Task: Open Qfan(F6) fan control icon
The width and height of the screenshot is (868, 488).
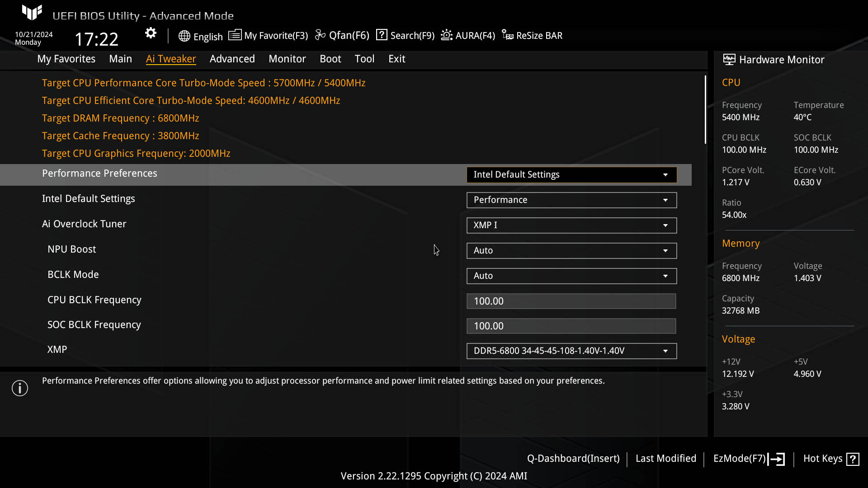Action: [x=320, y=35]
